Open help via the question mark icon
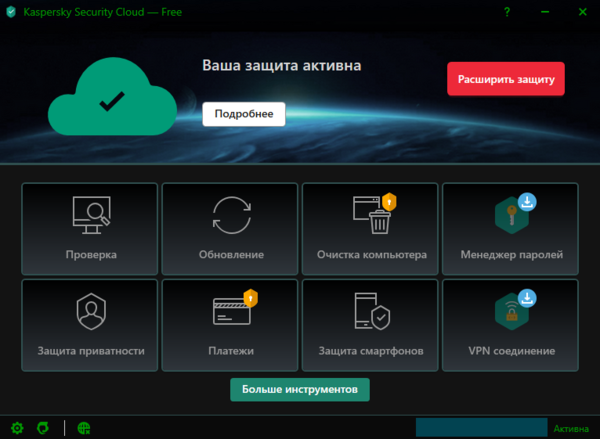Screen dimensions: 600x439 [507, 12]
